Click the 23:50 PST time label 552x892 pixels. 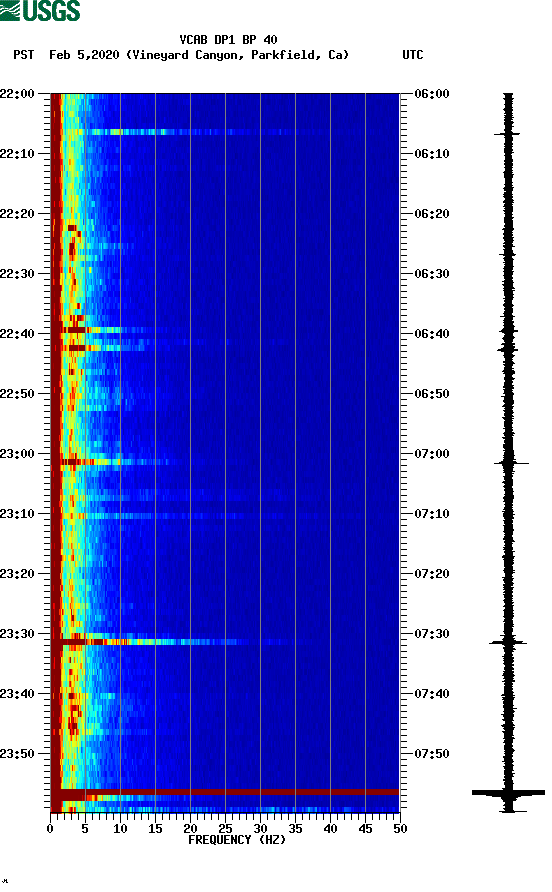click(x=17, y=754)
